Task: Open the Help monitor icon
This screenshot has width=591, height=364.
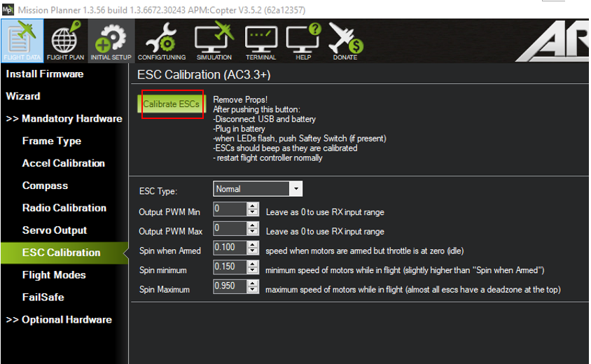Action: (x=303, y=41)
